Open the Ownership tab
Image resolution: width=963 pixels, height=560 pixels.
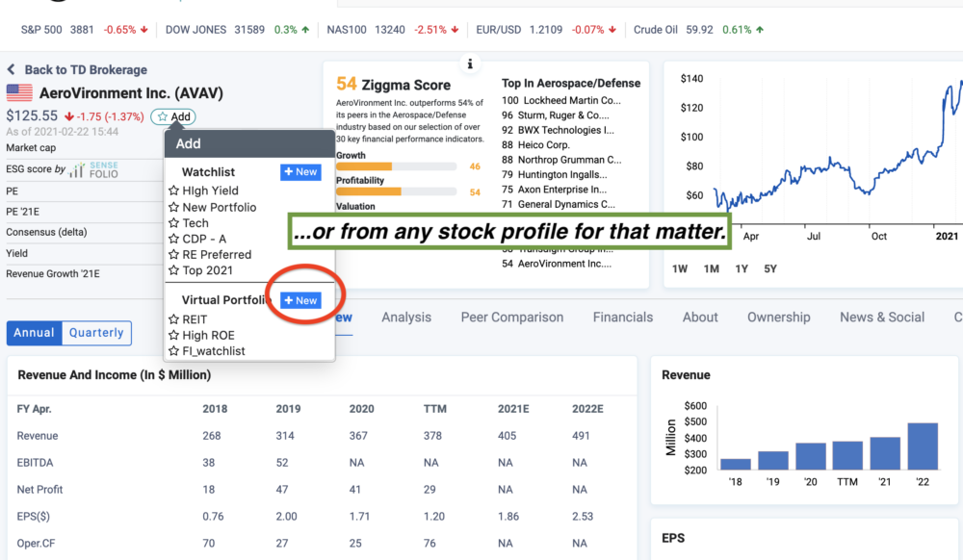[779, 318]
